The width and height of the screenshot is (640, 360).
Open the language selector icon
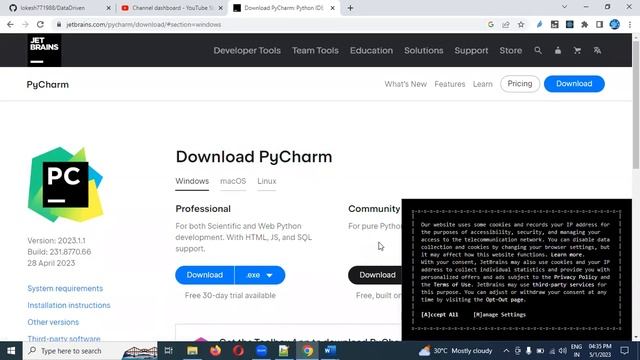[x=597, y=51]
